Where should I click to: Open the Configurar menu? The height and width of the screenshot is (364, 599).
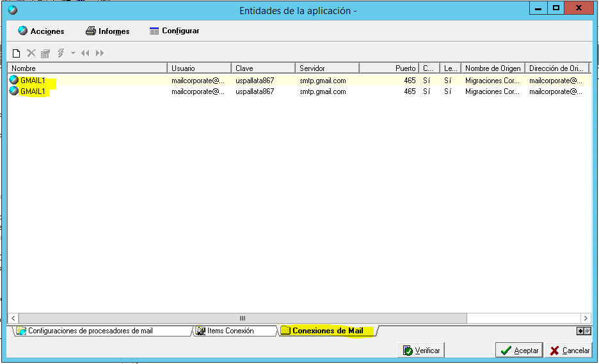(x=174, y=31)
